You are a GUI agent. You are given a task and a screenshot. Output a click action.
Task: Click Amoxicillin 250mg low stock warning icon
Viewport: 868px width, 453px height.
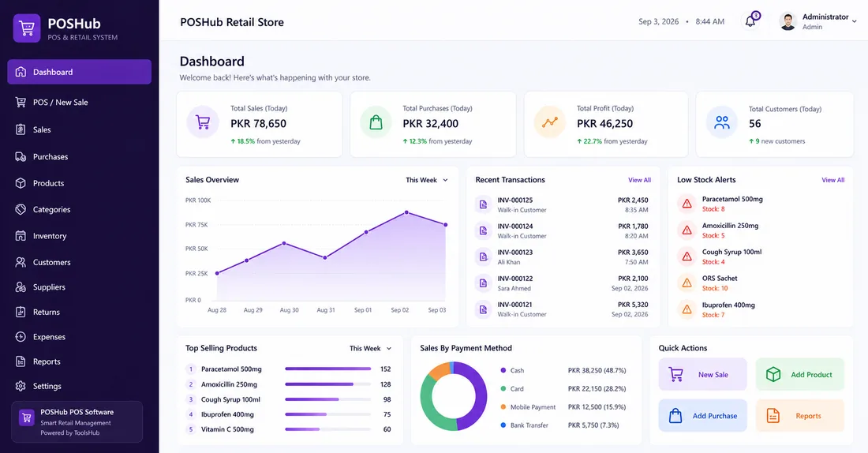pyautogui.click(x=687, y=230)
